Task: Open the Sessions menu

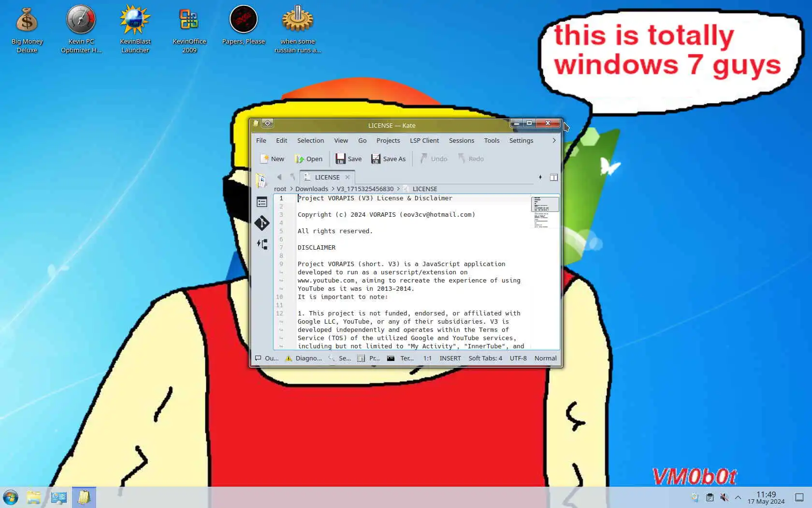Action: 462,140
